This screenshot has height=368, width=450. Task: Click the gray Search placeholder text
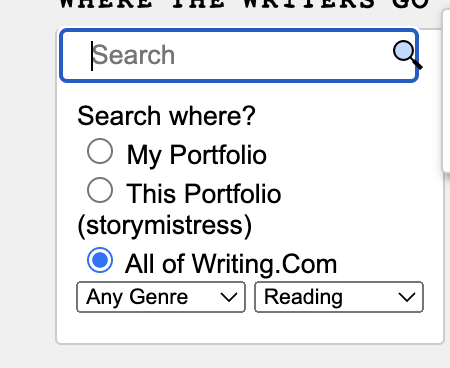[x=133, y=55]
